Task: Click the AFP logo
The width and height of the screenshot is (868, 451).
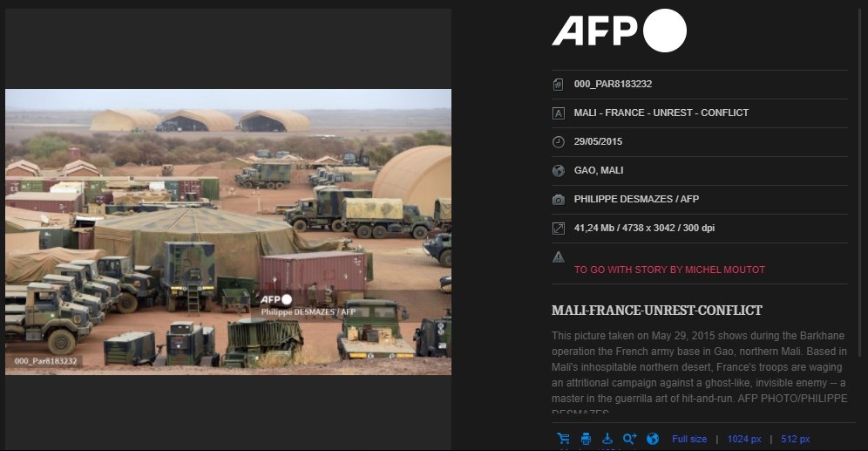Action: point(619,31)
